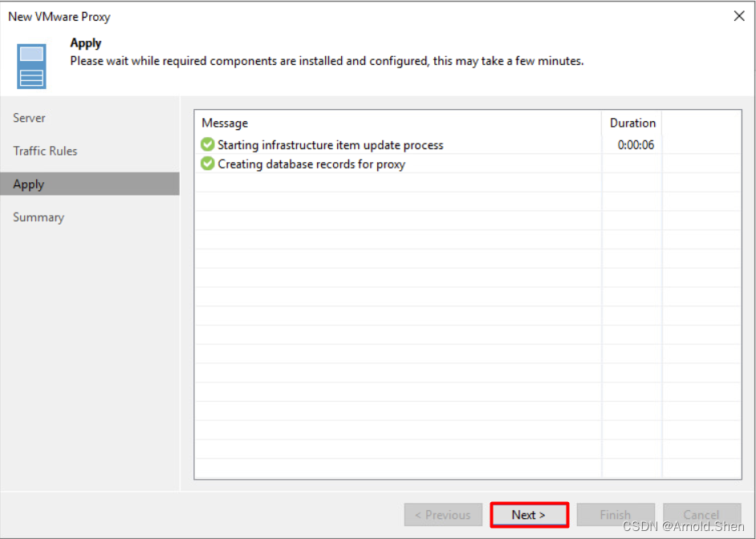Viewport: 756px width, 539px height.
Task: Select the Server wizard step
Action: (29, 118)
